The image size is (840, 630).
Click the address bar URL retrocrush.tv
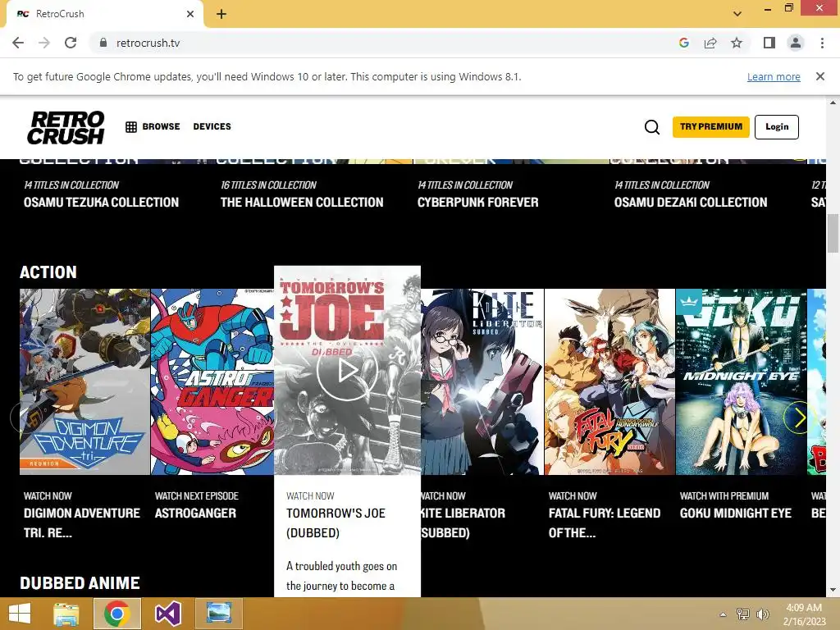tap(148, 43)
